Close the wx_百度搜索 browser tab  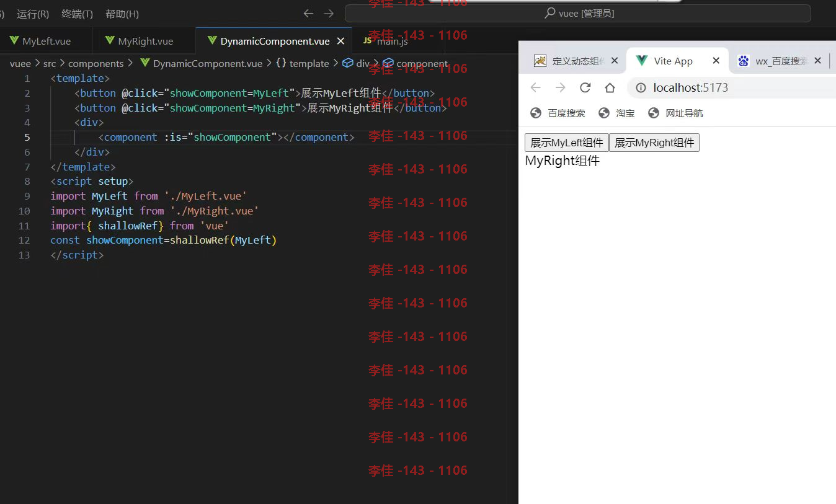[x=817, y=61]
